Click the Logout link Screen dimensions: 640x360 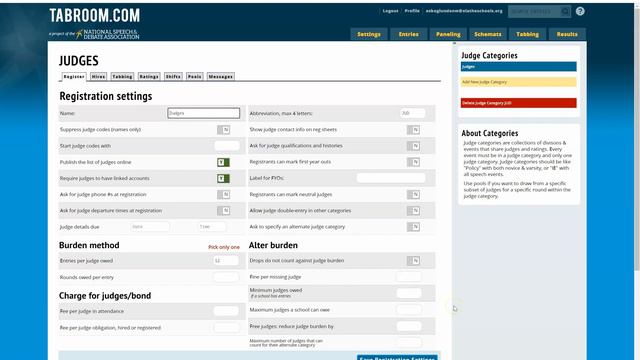[390, 11]
